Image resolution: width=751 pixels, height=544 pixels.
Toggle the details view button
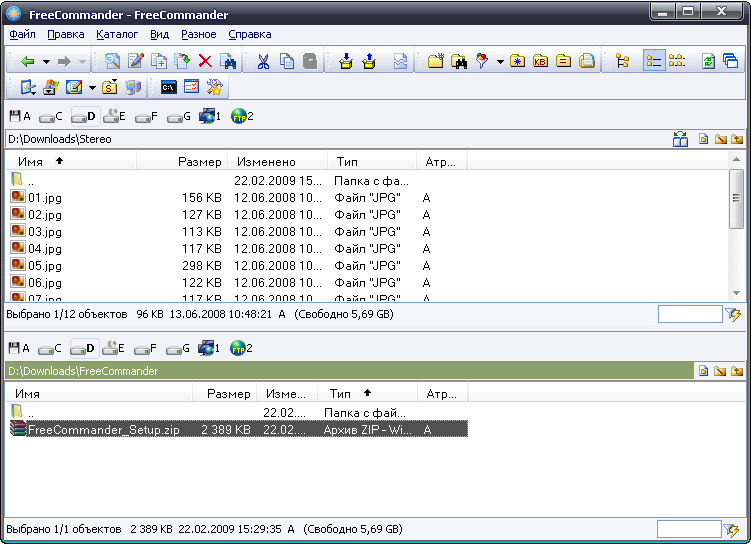point(654,61)
